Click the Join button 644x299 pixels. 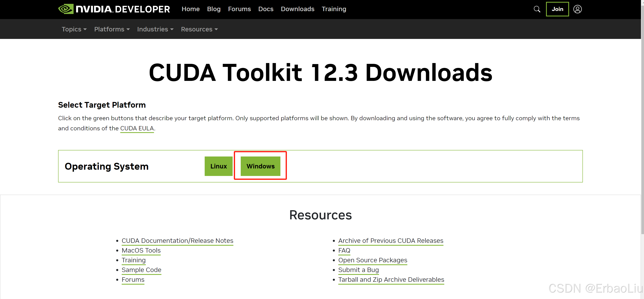[x=557, y=9]
